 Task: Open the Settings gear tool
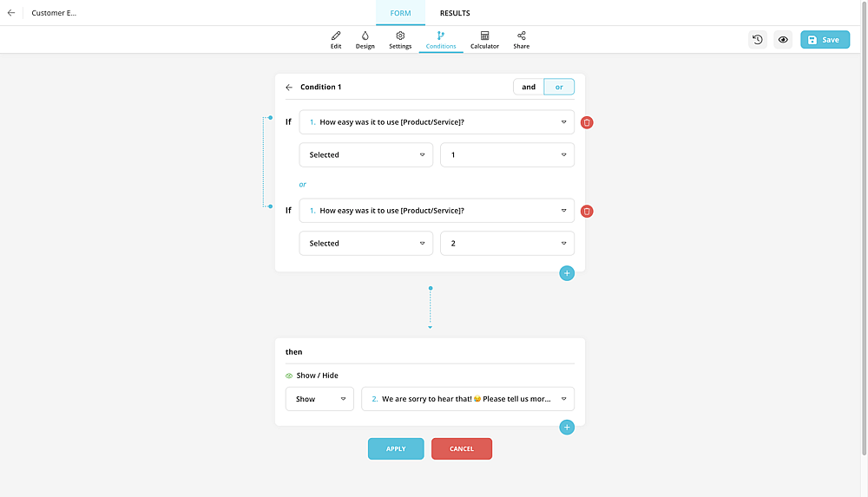coord(400,40)
